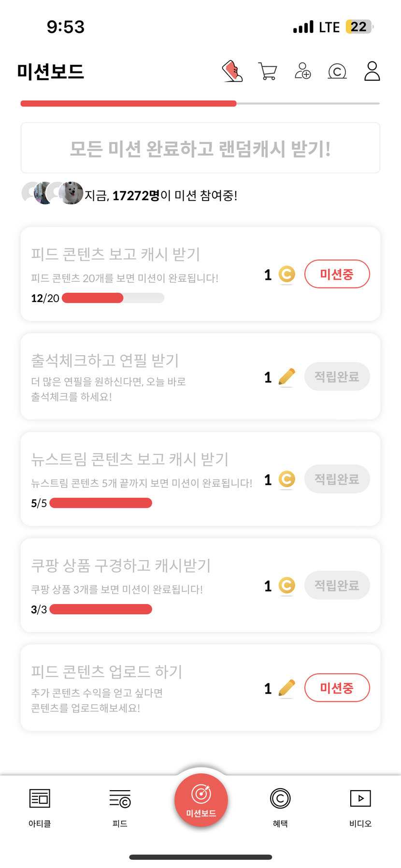The height and width of the screenshot is (868, 401).
Task: Tap 미션중 button for feed upload mission
Action: [337, 688]
